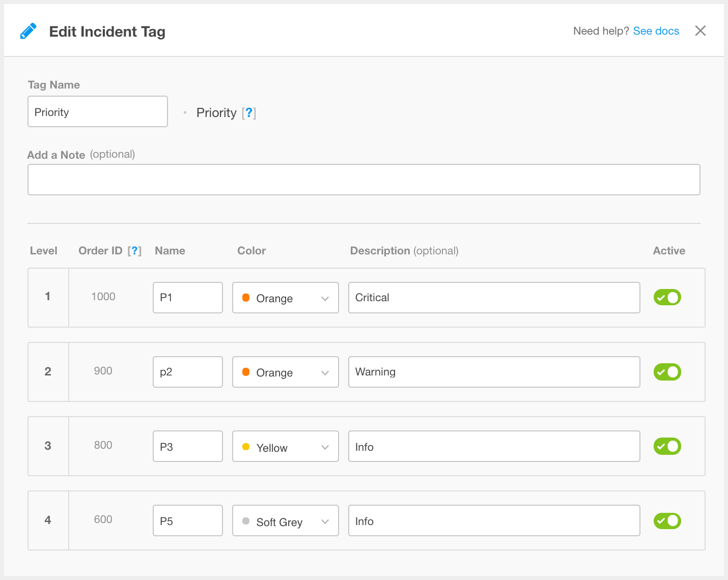The width and height of the screenshot is (728, 580).
Task: Close the Edit Incident Tag dialog
Action: pos(701,31)
